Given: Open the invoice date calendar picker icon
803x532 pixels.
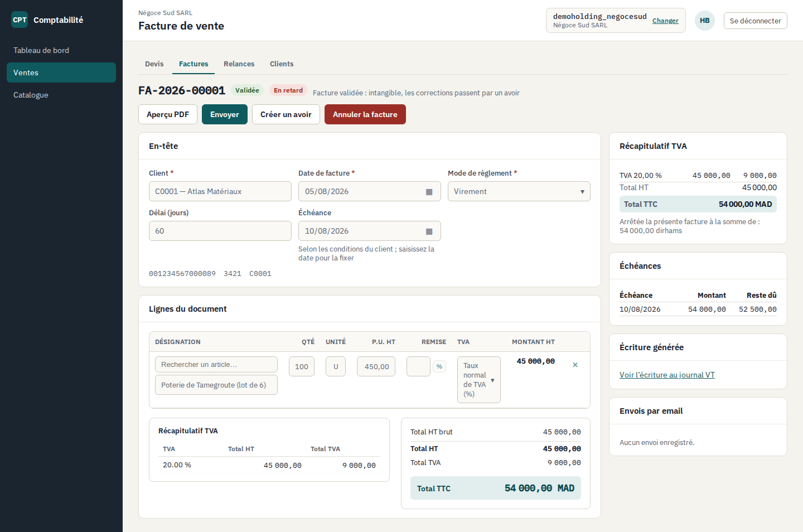Looking at the screenshot, I should coord(429,192).
